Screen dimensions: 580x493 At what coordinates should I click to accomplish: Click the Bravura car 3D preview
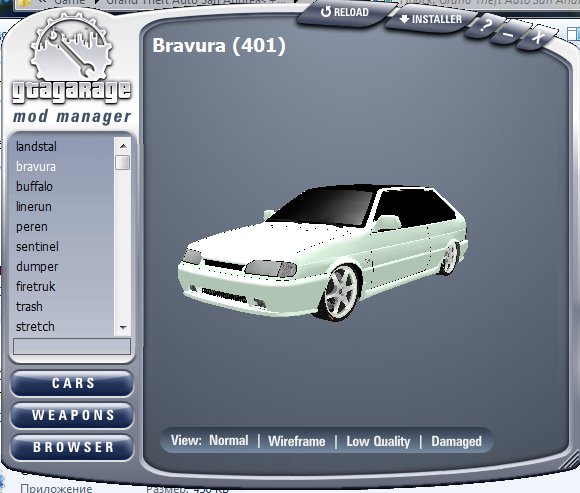click(x=323, y=252)
